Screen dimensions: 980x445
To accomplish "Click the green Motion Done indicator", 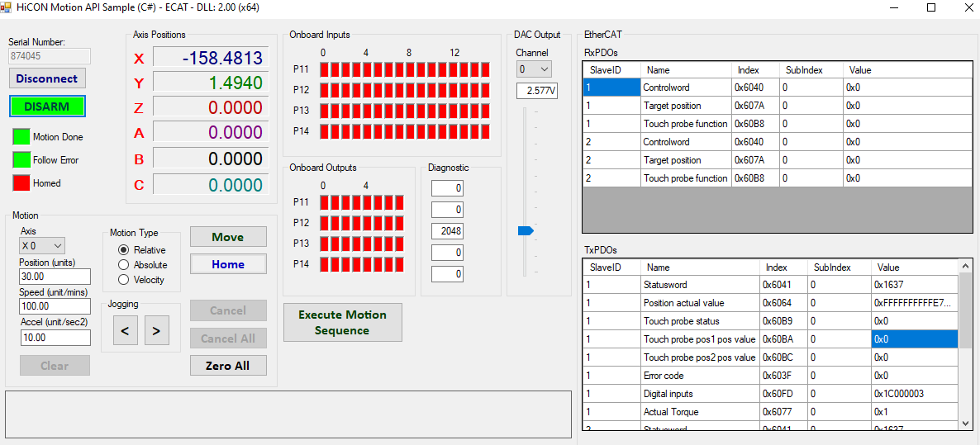I will (x=21, y=136).
